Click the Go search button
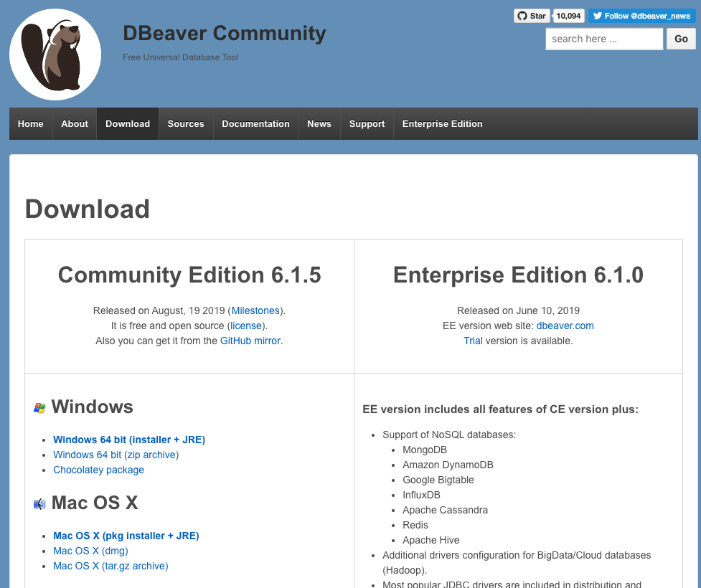This screenshot has height=588, width=701. [681, 39]
